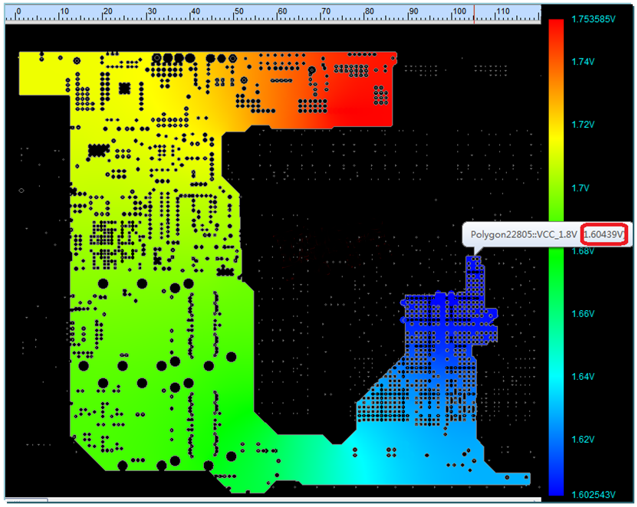This screenshot has width=637, height=507.
Task: Select the 1.64V legend label
Action: point(584,377)
